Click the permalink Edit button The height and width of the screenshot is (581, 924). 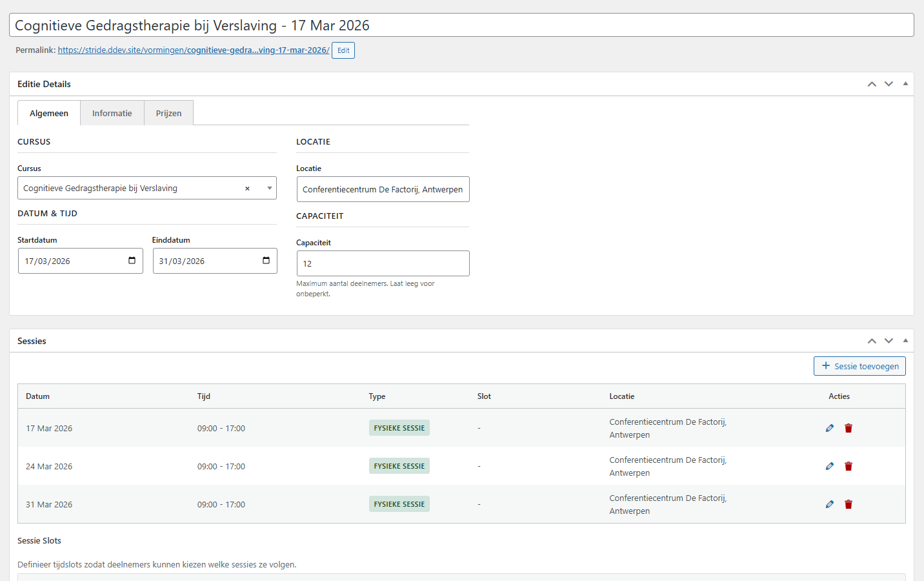tap(343, 50)
